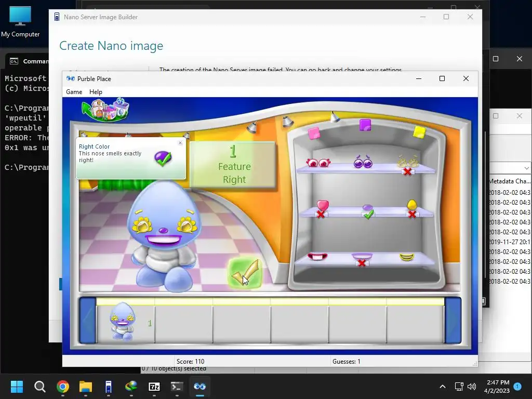
Task: Pick the purple eyes on top shelf
Action: click(363, 162)
